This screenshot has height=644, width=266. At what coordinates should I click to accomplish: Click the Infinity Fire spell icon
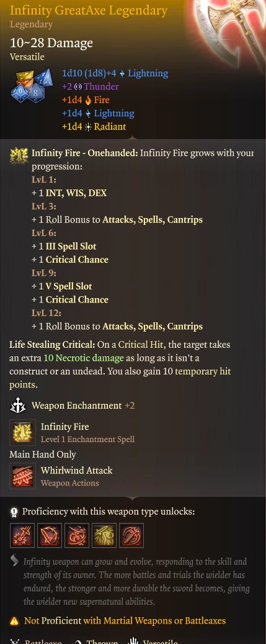pyautogui.click(x=22, y=432)
